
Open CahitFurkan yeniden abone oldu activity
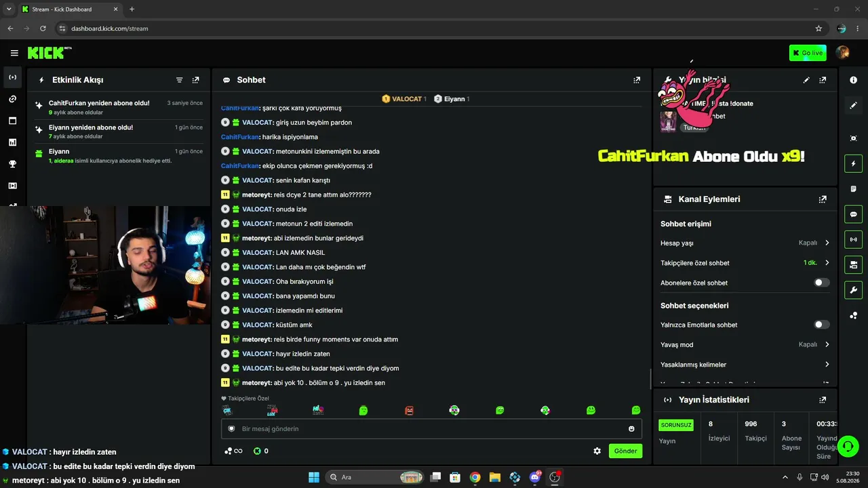[119, 107]
